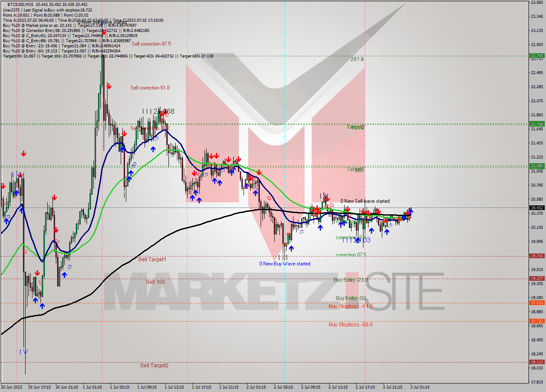This screenshot has height=392, width=546.
Task: Click the orange 18.732 stoploss price tag
Action: [x=537, y=321]
